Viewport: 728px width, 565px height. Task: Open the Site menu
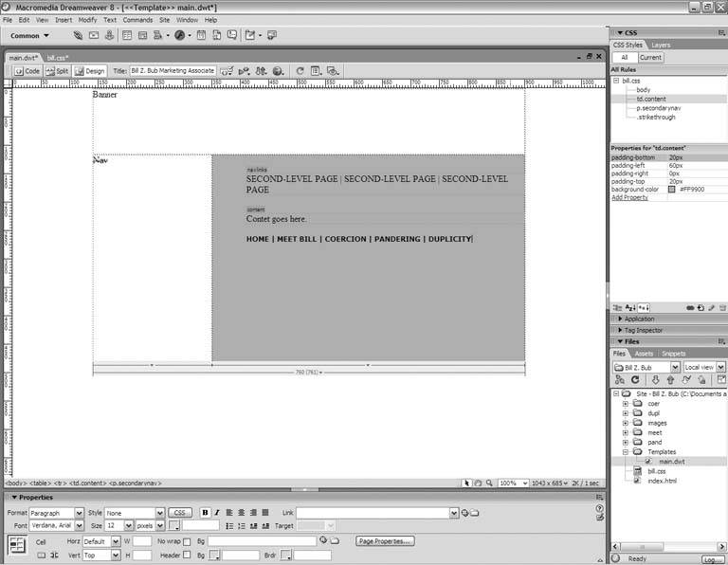[x=164, y=20]
